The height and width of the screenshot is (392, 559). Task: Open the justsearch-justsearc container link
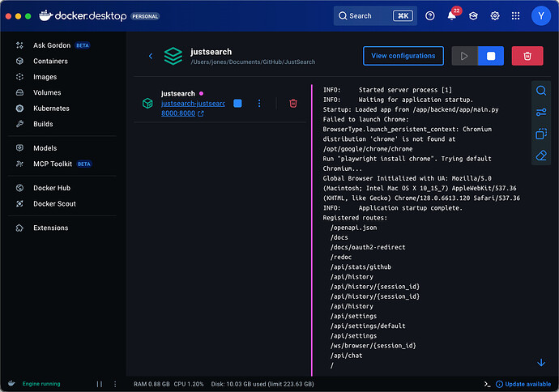[x=193, y=104]
